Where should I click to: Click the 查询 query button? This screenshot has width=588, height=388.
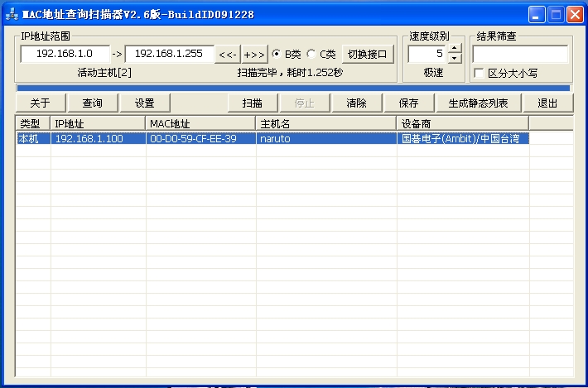pos(92,103)
